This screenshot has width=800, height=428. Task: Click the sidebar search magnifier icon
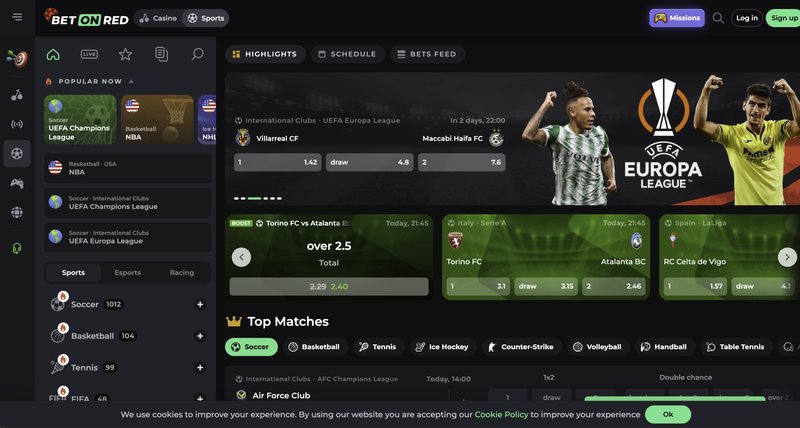(x=197, y=54)
